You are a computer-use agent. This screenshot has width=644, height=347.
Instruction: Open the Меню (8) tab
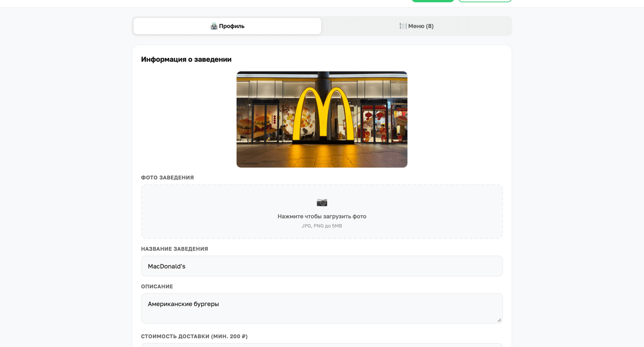coord(416,26)
